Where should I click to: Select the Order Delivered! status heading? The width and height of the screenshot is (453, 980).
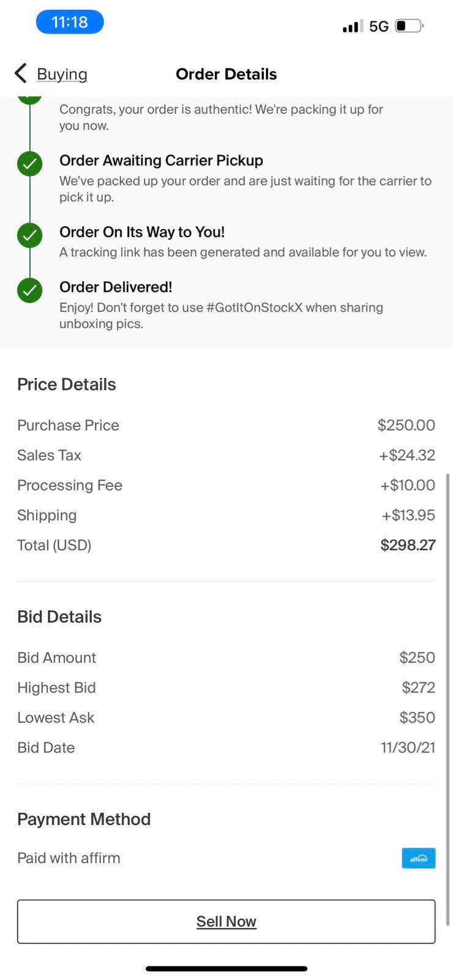tap(116, 287)
